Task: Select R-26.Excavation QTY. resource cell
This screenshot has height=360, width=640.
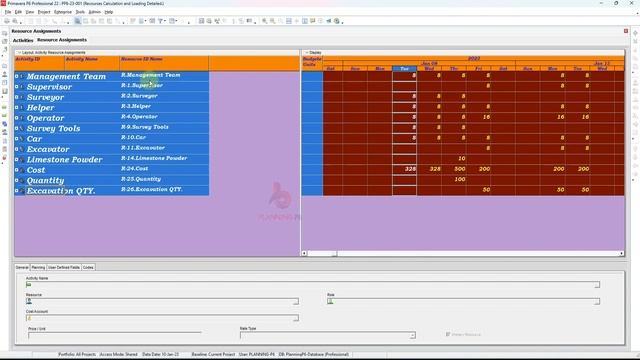Action: (164, 190)
